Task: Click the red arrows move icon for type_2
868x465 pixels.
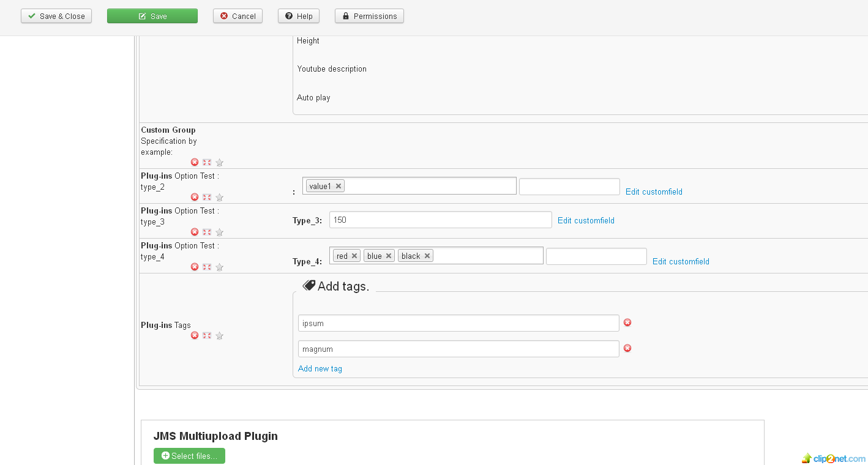Action: point(207,197)
